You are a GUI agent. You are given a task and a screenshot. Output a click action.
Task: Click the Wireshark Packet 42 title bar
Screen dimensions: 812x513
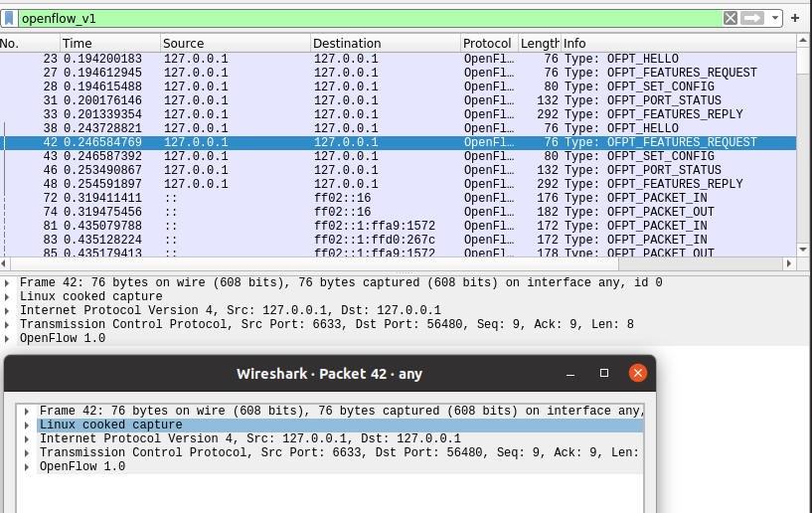coord(329,374)
